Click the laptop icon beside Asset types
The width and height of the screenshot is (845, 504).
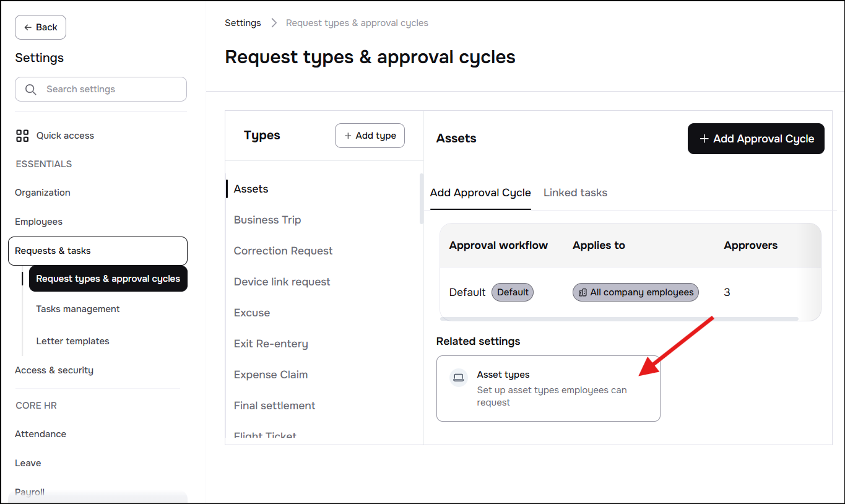[x=459, y=377]
